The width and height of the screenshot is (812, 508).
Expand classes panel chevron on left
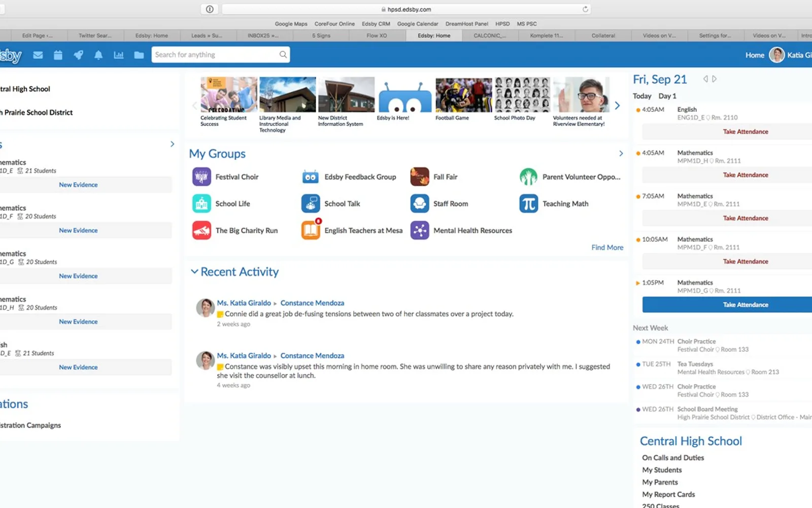coord(172,144)
